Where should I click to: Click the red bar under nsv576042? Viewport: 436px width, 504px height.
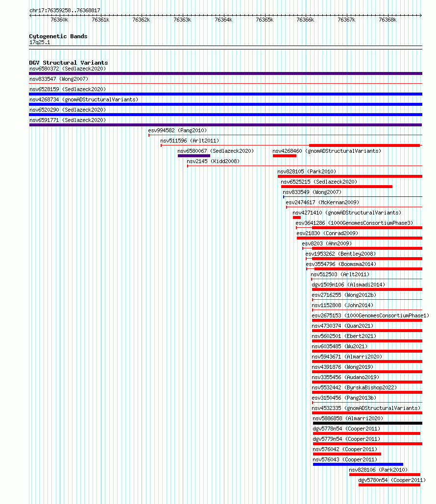tap(347, 454)
